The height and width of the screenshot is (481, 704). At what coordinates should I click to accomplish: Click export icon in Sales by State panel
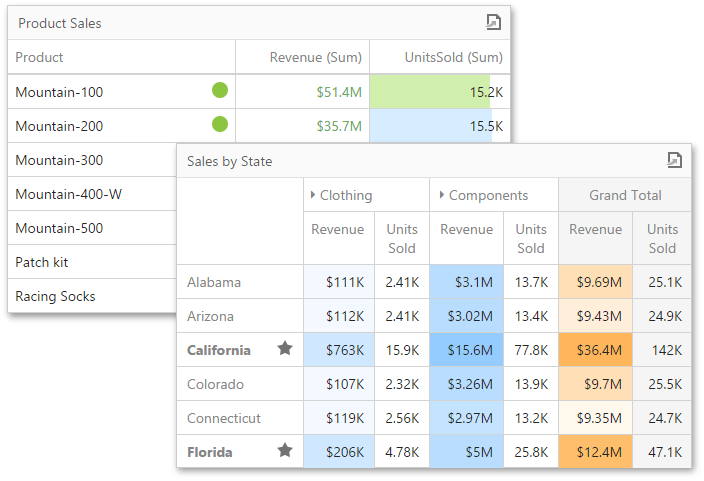pos(675,160)
